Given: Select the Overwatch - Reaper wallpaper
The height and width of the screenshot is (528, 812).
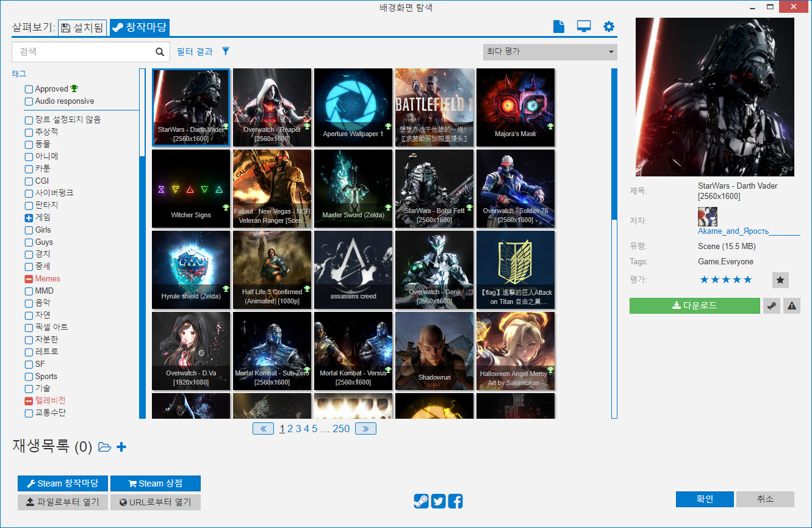Looking at the screenshot, I should point(272,107).
